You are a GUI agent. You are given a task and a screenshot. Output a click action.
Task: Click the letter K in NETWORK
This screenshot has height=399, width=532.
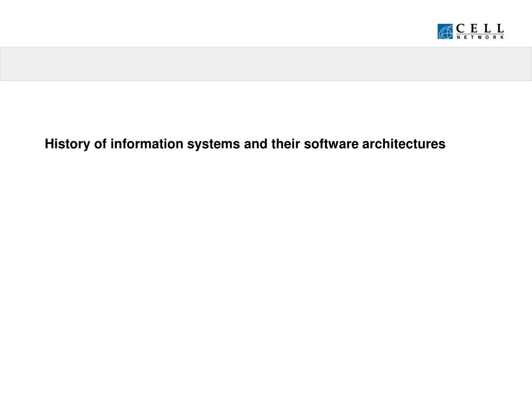coord(502,37)
